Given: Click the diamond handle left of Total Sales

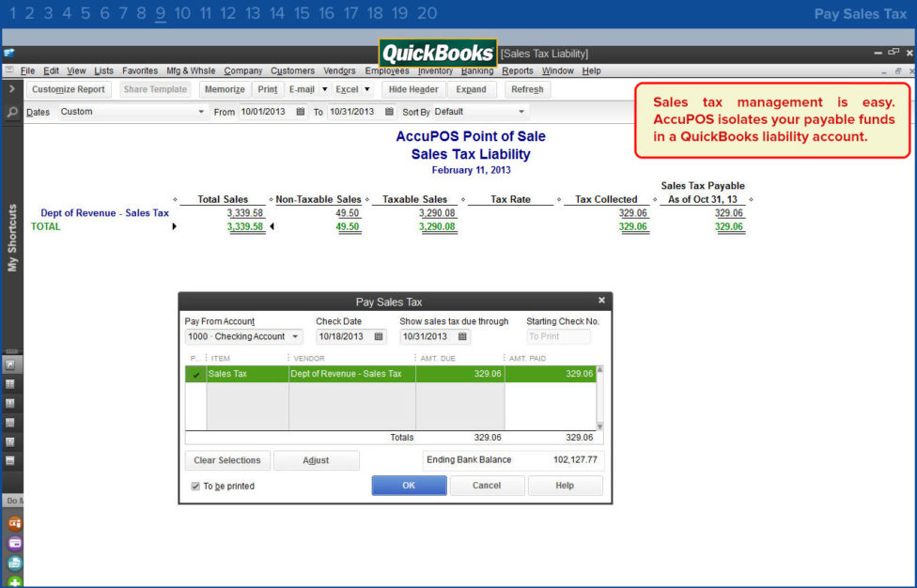Looking at the screenshot, I should pos(176,200).
